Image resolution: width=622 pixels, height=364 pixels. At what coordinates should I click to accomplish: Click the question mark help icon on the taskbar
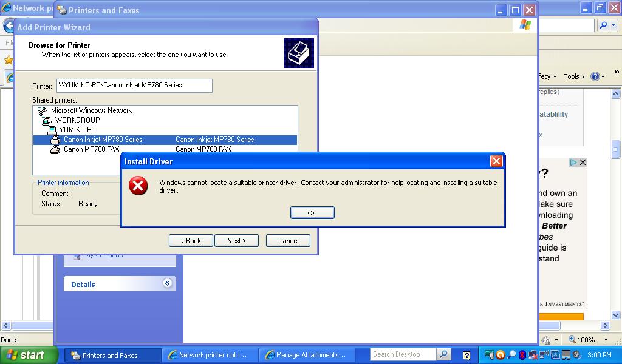pos(467,356)
